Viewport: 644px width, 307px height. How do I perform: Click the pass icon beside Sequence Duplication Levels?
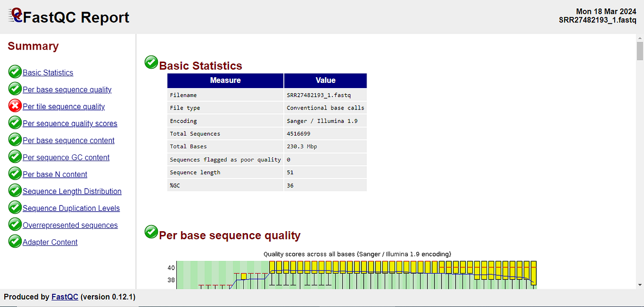(15, 207)
